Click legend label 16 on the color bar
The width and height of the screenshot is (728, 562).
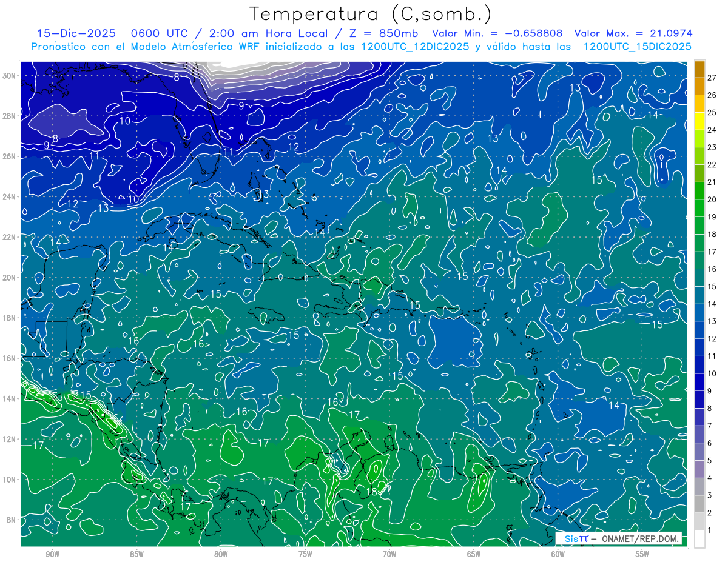tap(712, 269)
